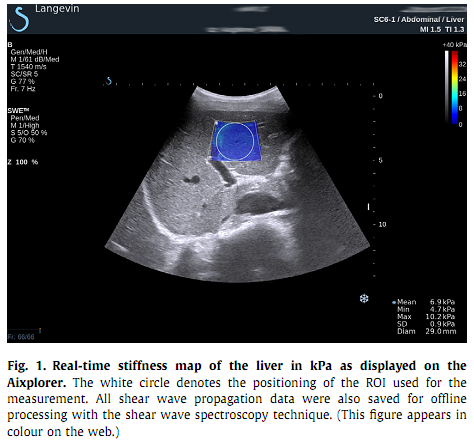Click the 10 cm depth marker
The width and height of the screenshot is (474, 444).
pos(382,224)
